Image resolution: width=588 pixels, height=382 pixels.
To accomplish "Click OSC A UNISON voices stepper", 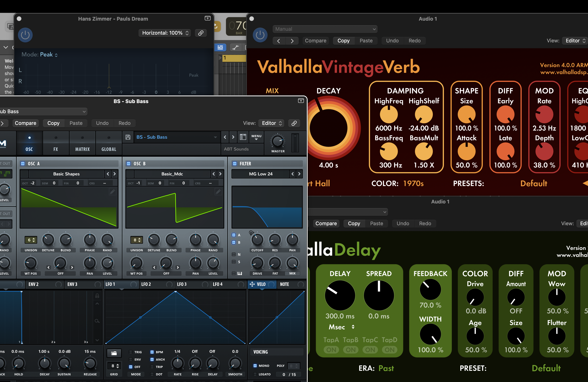I will [31, 240].
